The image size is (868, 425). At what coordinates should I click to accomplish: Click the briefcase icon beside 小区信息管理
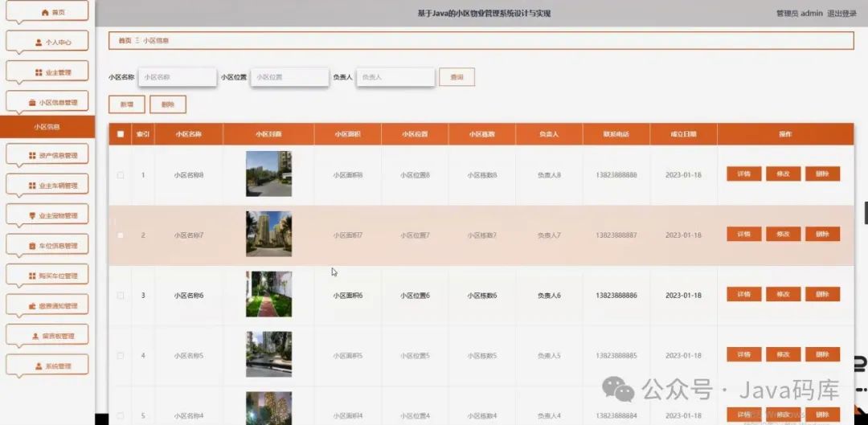32,102
